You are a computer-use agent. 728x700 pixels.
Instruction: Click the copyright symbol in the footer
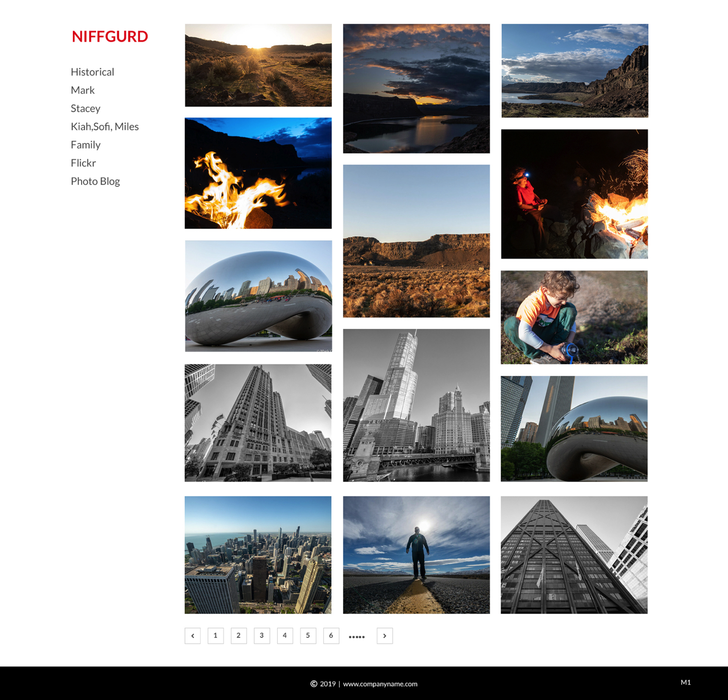tap(314, 683)
